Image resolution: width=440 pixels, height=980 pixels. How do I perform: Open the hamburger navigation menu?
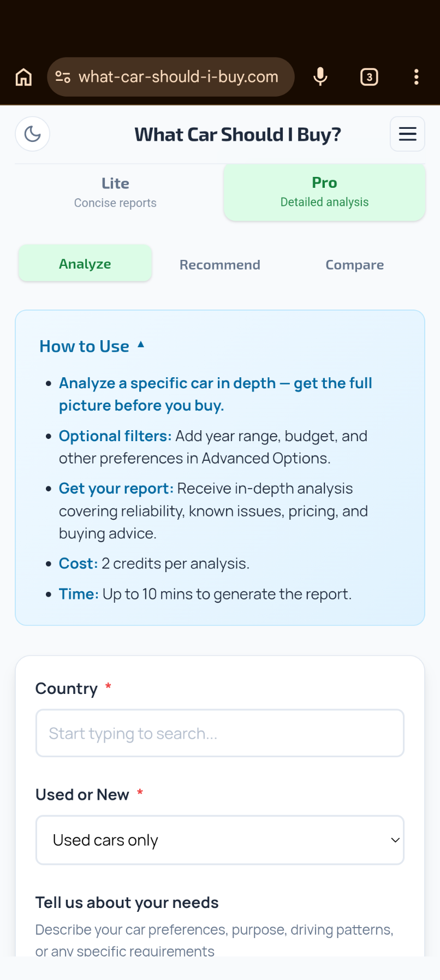407,134
